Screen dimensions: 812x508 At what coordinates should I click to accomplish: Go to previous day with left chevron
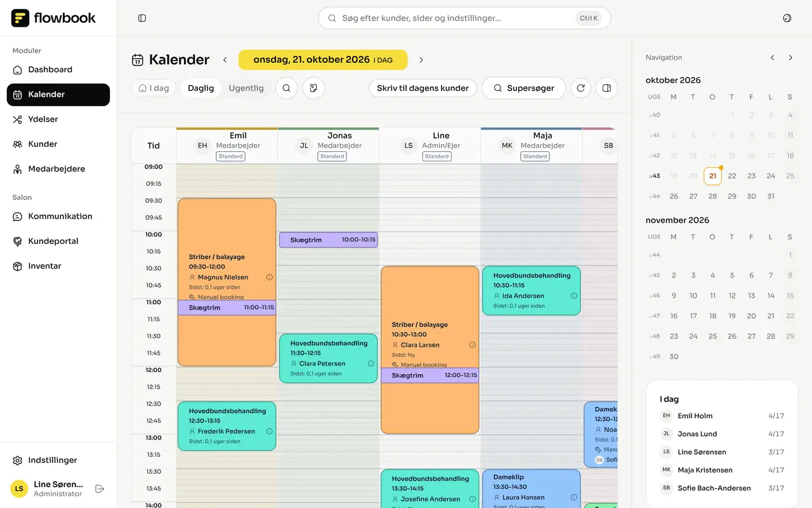pos(225,60)
